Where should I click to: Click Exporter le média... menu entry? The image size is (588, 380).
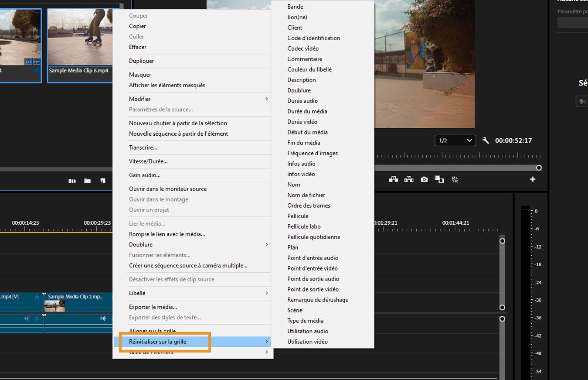[x=153, y=307]
